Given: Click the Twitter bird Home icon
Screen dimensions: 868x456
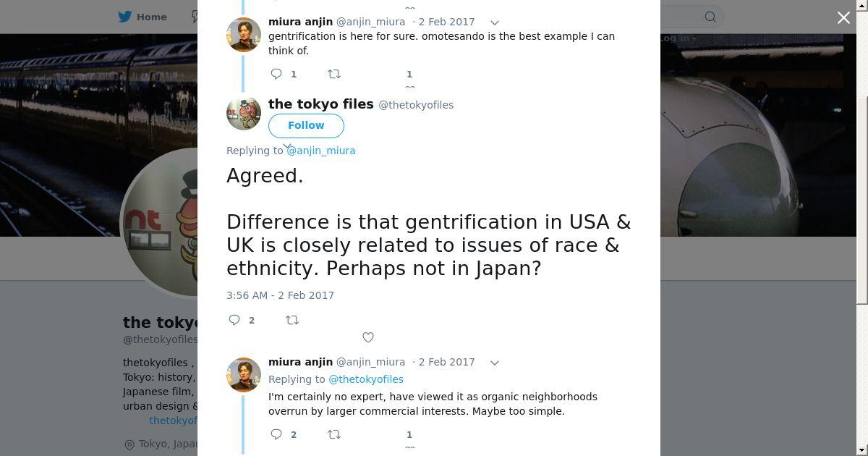Looking at the screenshot, I should (x=125, y=17).
